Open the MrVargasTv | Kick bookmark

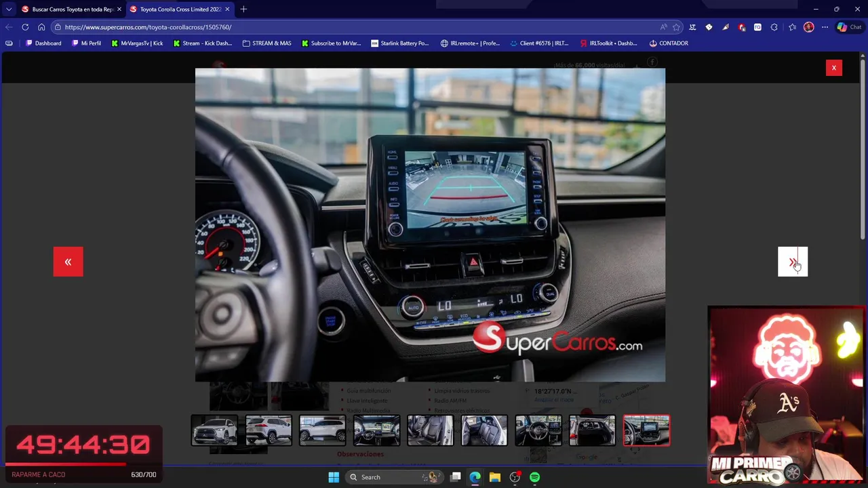click(137, 43)
